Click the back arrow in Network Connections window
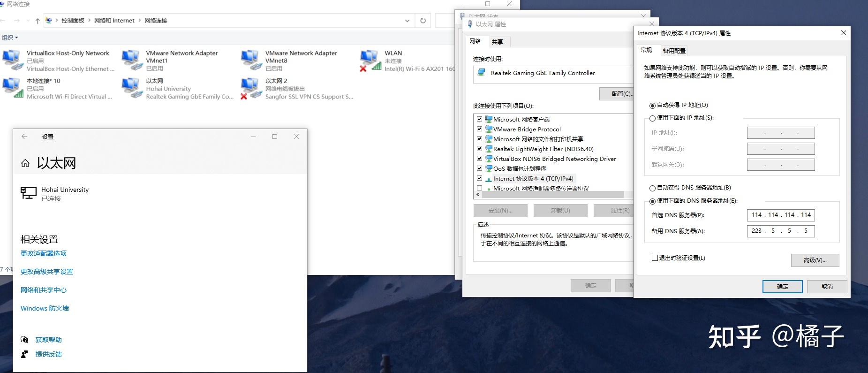 (x=3, y=21)
